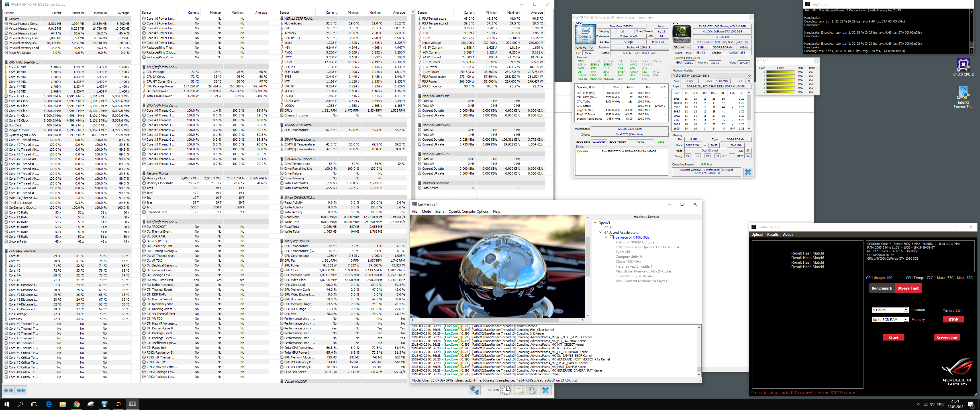Start logging with the HWiNFO log file icon
Viewport: 980px width, 410px height.
pos(519,390)
